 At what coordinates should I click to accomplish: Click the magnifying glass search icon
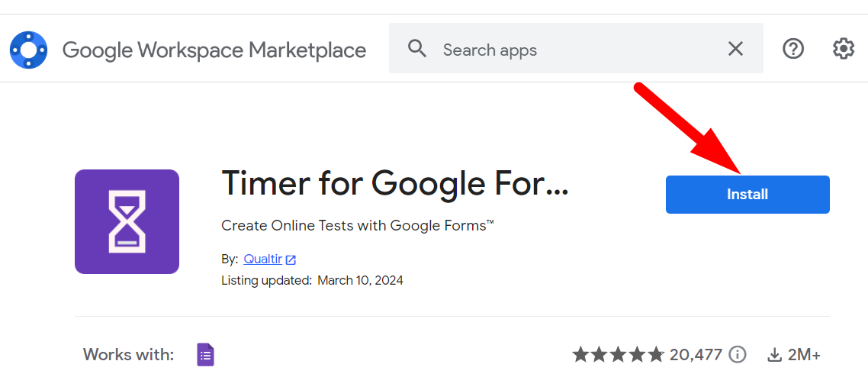pyautogui.click(x=416, y=50)
